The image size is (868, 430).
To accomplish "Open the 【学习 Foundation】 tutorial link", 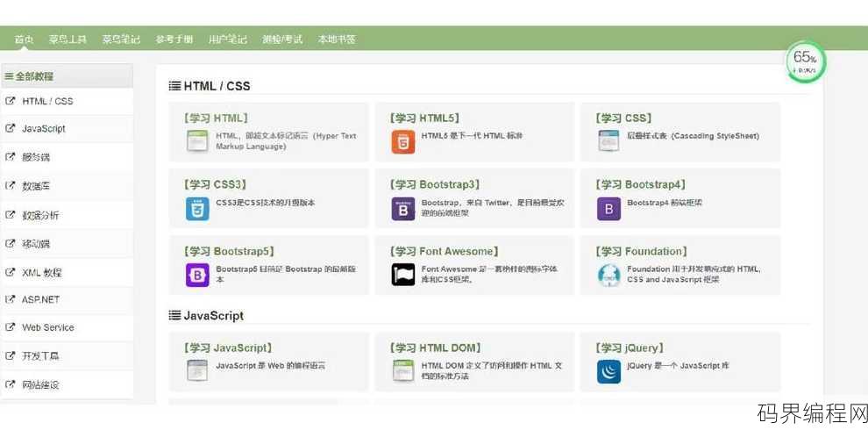I will (641, 251).
